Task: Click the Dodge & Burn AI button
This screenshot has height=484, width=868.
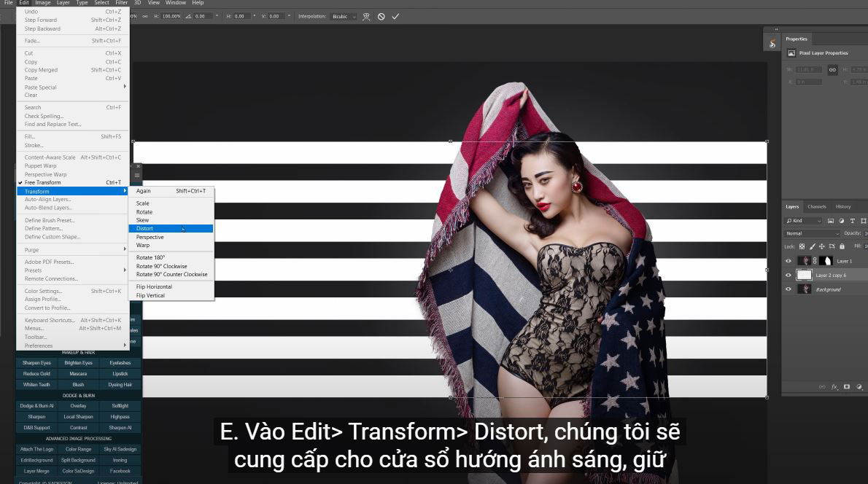Action: pos(36,406)
